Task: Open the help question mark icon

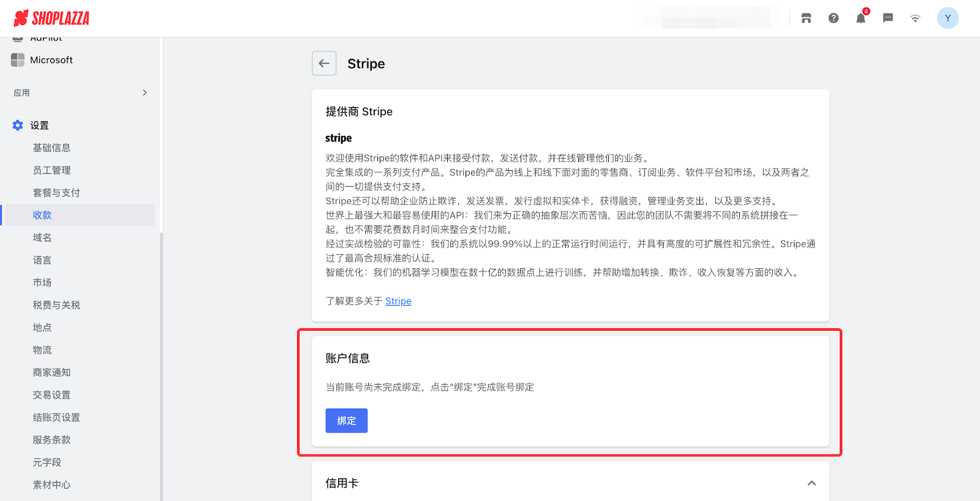Action: click(x=833, y=18)
